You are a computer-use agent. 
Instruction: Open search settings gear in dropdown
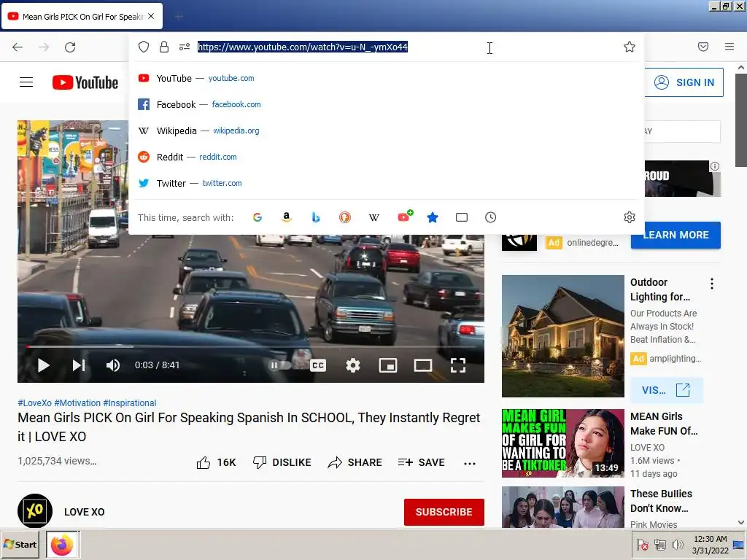[x=630, y=217]
